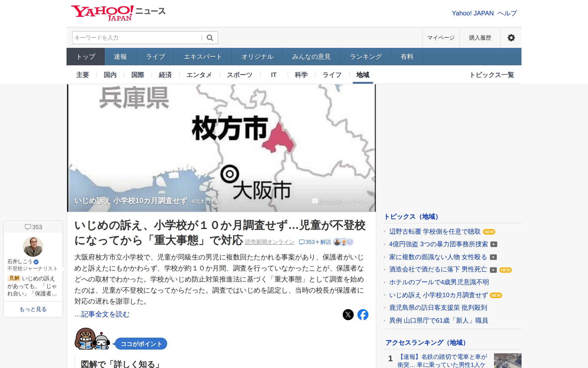Viewport: 588px width, 368px height.
Task: Expand article with 記事全文を読む
Action: (x=102, y=314)
